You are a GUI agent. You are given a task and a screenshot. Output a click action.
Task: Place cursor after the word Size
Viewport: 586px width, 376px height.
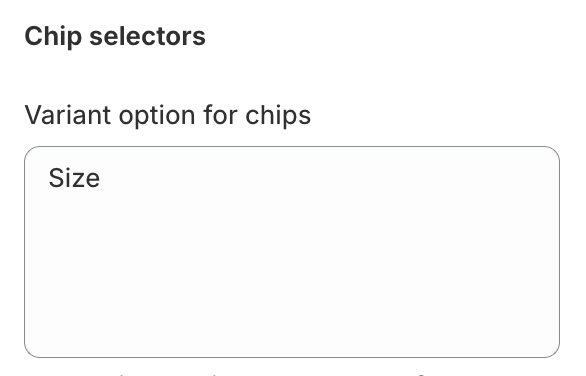coord(101,178)
